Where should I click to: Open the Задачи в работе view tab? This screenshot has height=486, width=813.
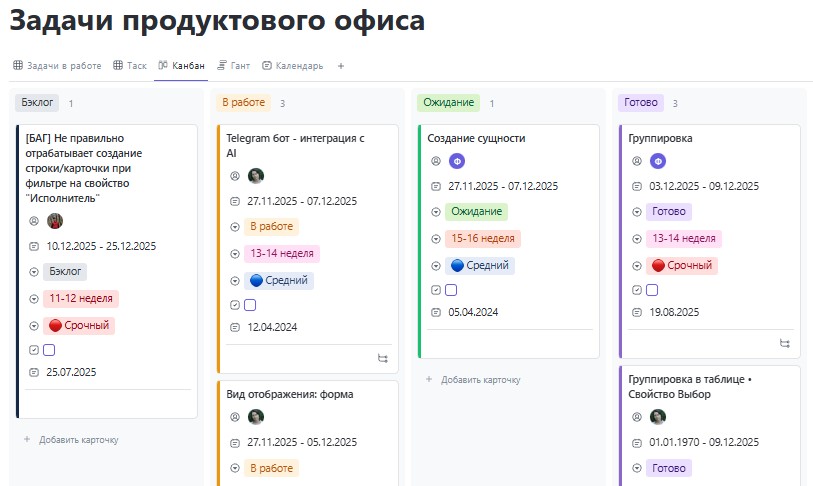(57, 66)
